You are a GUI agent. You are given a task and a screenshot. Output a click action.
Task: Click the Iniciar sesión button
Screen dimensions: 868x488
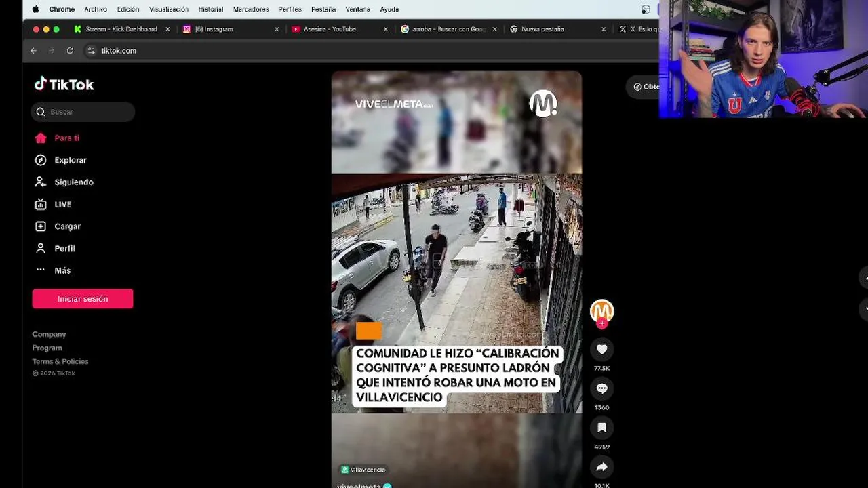pos(83,299)
